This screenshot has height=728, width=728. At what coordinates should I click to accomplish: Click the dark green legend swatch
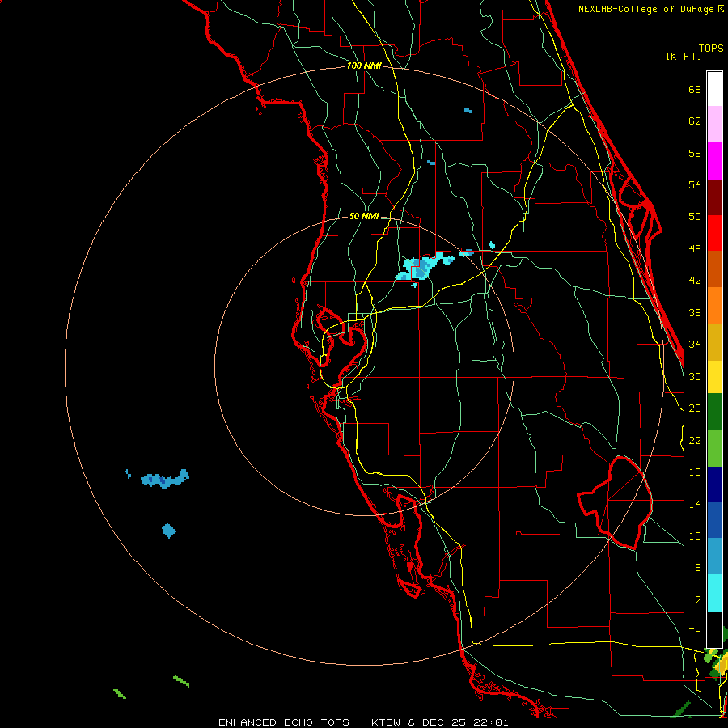tap(714, 412)
